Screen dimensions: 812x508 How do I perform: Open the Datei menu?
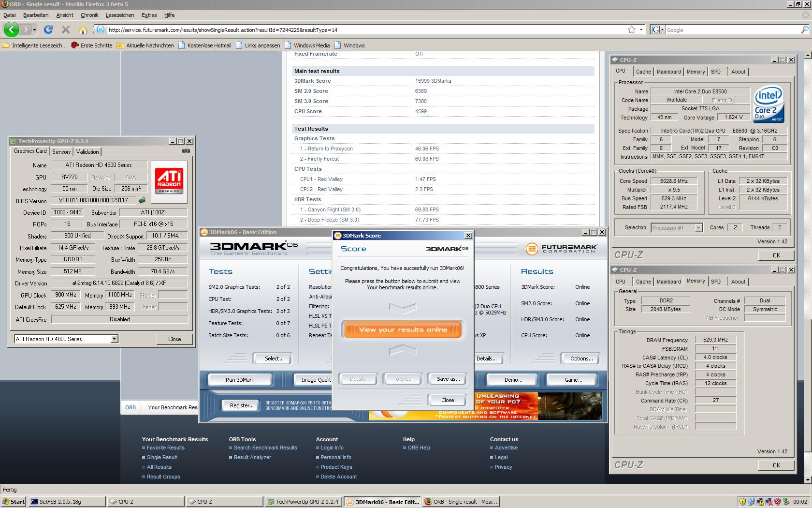click(x=9, y=15)
